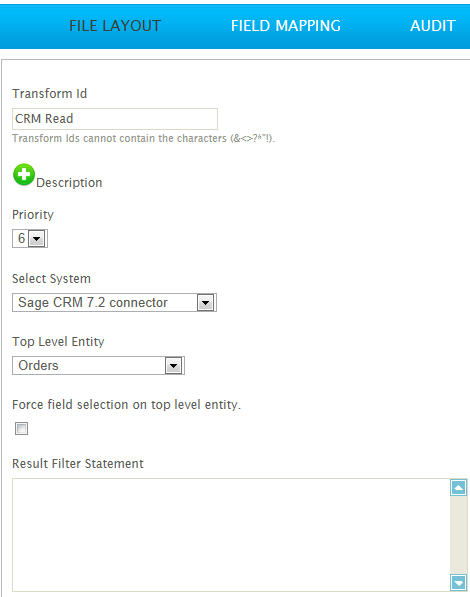Click the Transform Id label text
Image resolution: width=470 pixels, height=597 pixels.
[x=50, y=94]
